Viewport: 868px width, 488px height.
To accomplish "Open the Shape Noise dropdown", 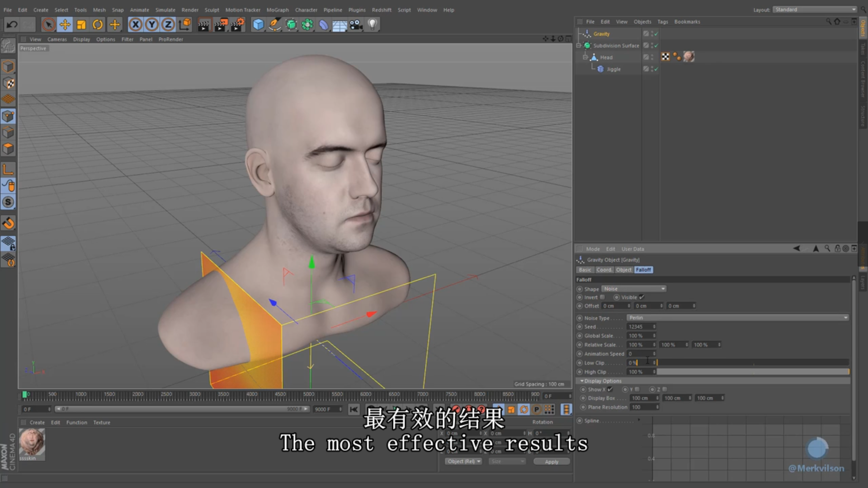I will tap(634, 289).
